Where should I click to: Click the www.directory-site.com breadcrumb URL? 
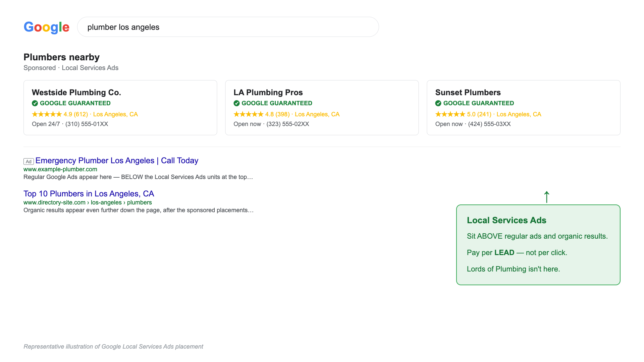[x=88, y=202]
